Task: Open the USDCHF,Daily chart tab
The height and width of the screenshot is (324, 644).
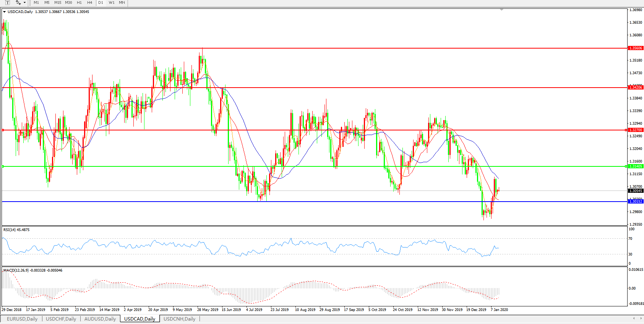Action: pos(61,319)
